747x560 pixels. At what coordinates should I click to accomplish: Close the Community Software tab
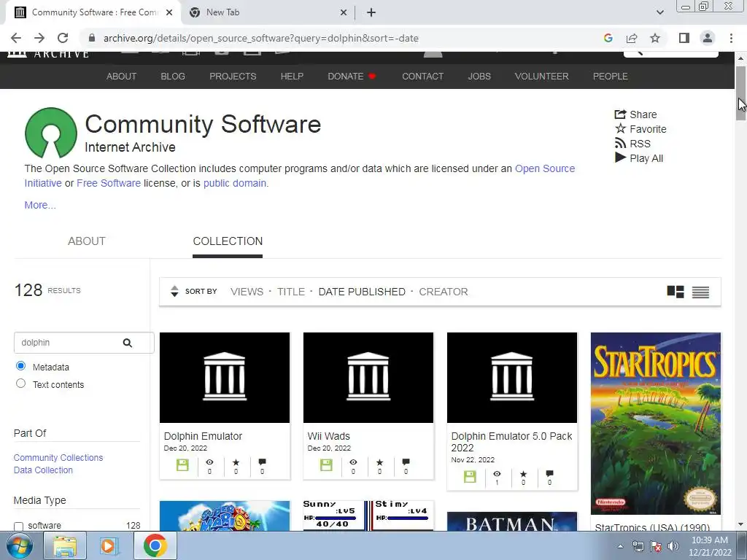[169, 12]
